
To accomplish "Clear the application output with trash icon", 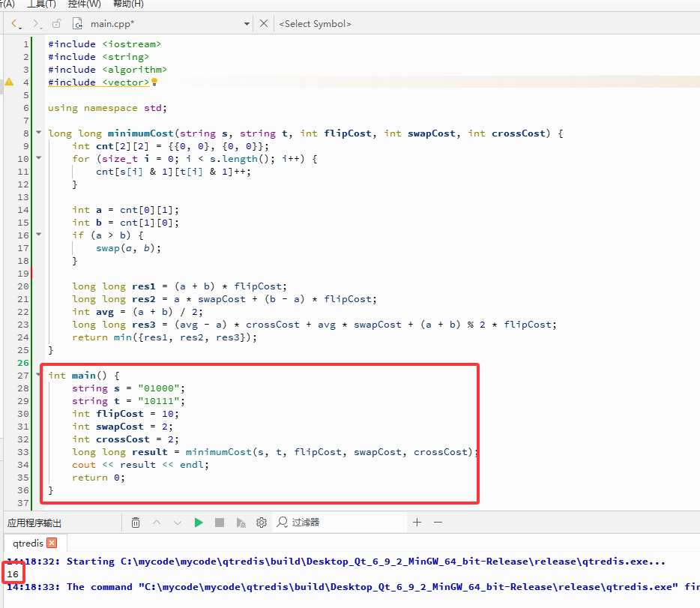I will pyautogui.click(x=136, y=523).
